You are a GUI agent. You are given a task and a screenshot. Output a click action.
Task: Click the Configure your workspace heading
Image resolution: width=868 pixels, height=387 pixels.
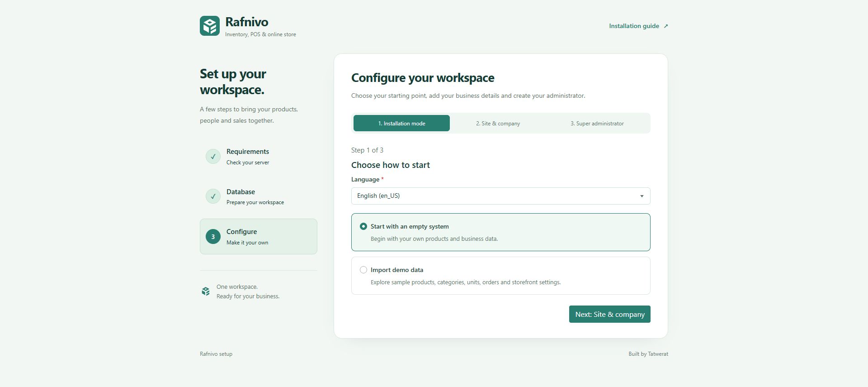pos(423,78)
